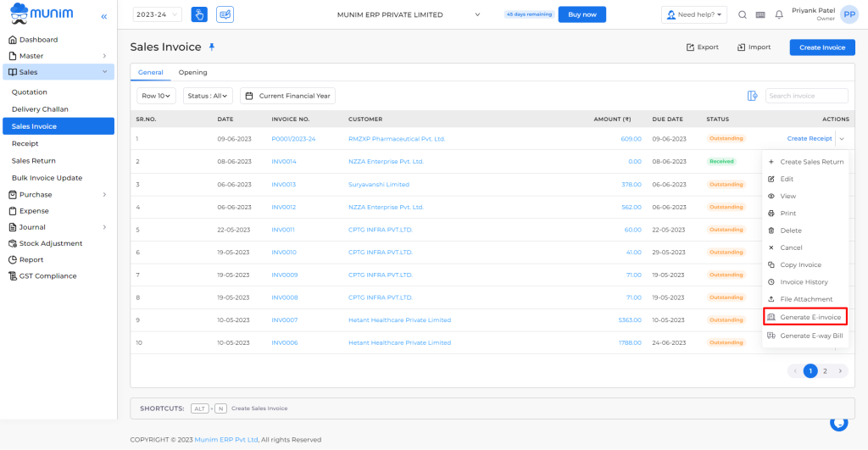Open column settings icon near search
Screen dimensions: 868x450
click(753, 96)
